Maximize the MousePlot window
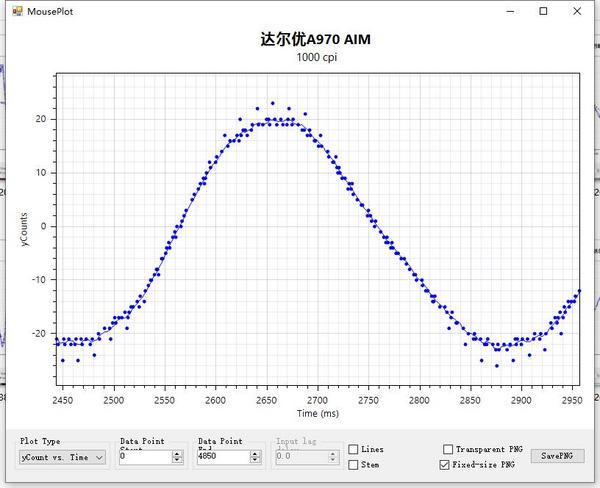The width and height of the screenshot is (600, 488). click(543, 11)
